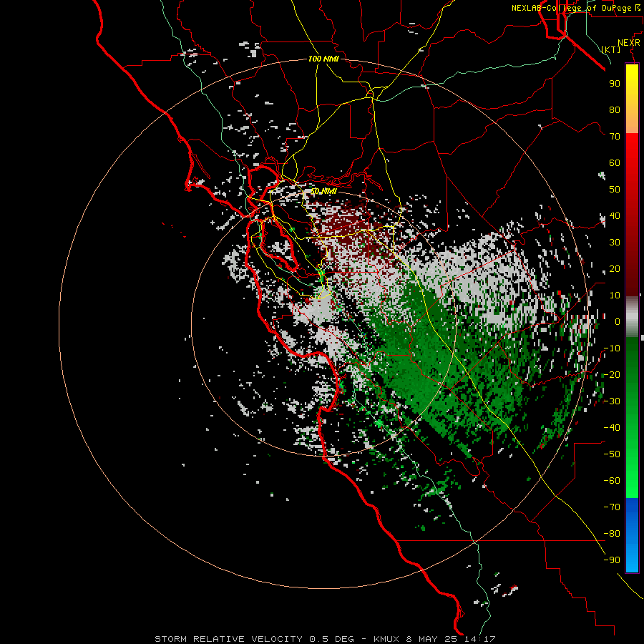Image resolution: width=644 pixels, height=644 pixels.
Task: Click the NEXR label near the legend
Action: tap(629, 43)
